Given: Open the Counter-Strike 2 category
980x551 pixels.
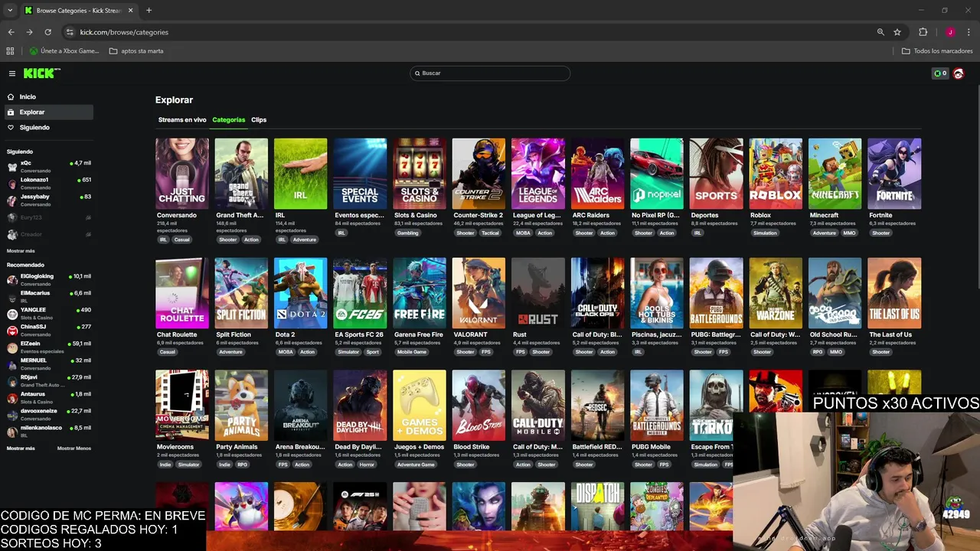Looking at the screenshot, I should click(479, 174).
